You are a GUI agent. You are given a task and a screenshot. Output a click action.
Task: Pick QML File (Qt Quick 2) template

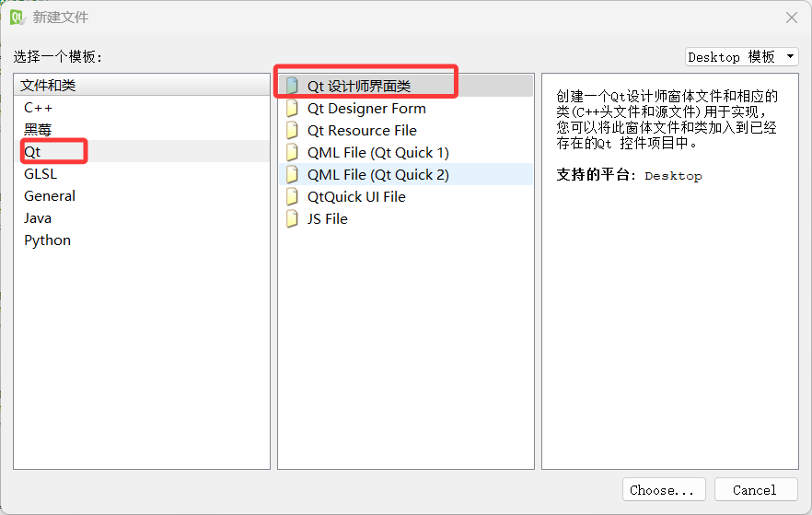click(x=405, y=175)
